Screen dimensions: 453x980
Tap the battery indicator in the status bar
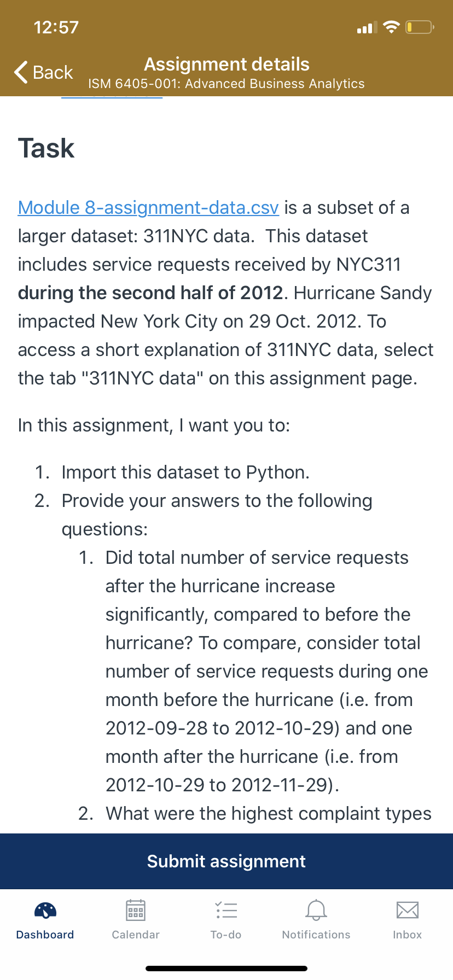420,27
